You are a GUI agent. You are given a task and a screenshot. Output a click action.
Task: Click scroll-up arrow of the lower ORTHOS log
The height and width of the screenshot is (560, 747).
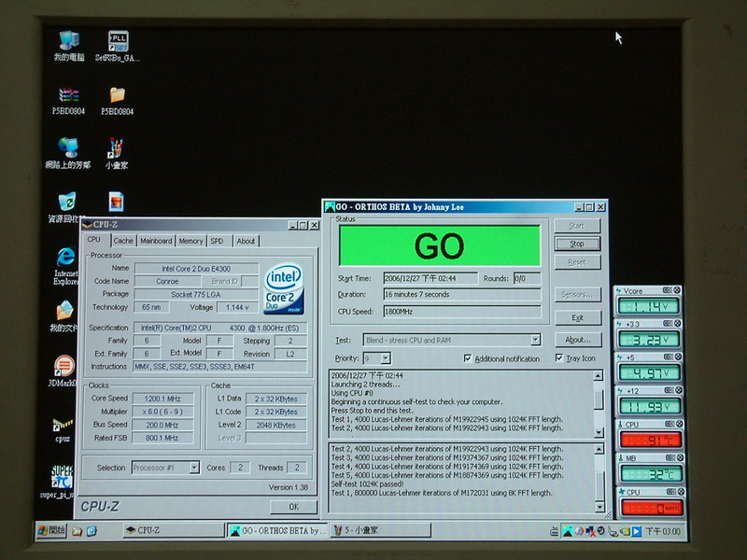click(x=599, y=449)
